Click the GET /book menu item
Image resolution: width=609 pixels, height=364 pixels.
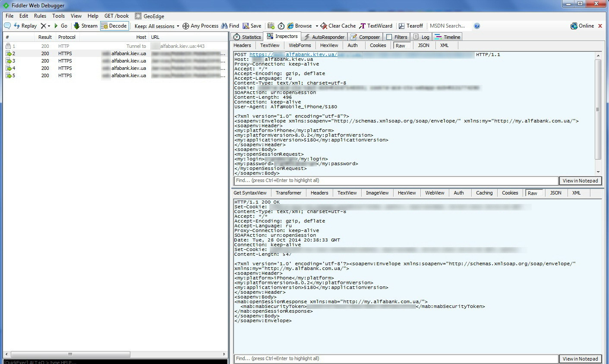point(117,16)
